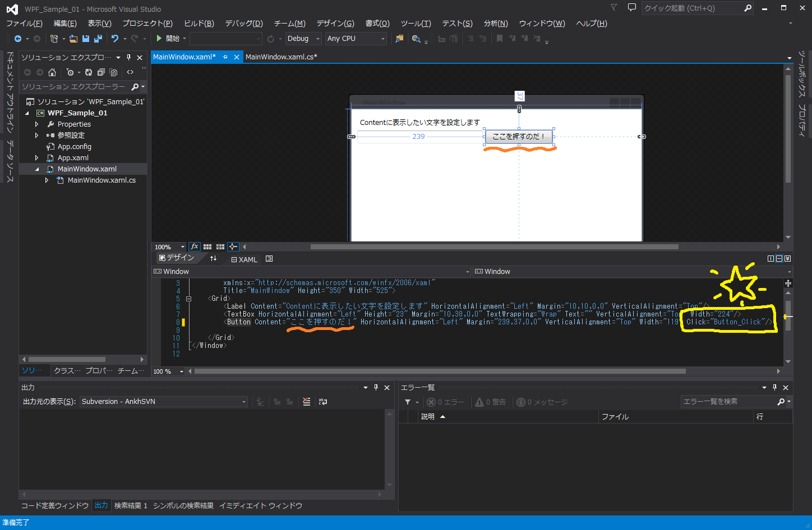Expand the MainWindow.xaml.cs tree node
Screen dimensions: 812x530
click(47, 180)
